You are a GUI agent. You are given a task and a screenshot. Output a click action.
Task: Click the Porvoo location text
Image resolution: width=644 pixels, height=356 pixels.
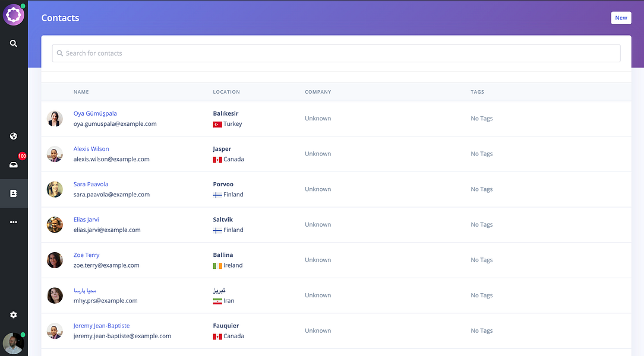(223, 184)
